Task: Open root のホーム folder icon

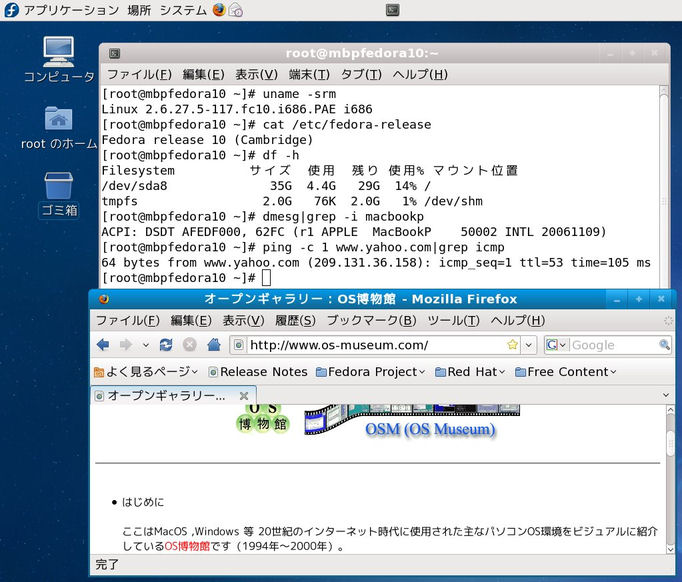Action: (x=59, y=128)
